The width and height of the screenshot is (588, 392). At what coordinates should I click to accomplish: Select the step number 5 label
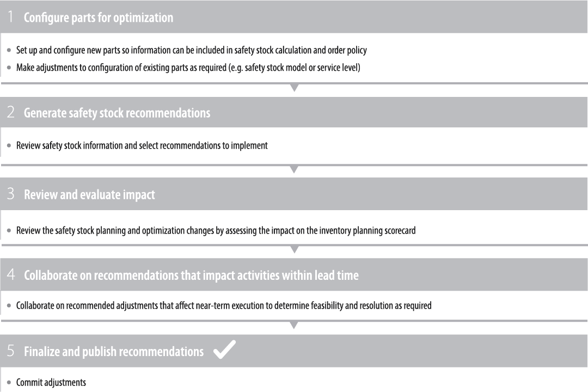11,351
